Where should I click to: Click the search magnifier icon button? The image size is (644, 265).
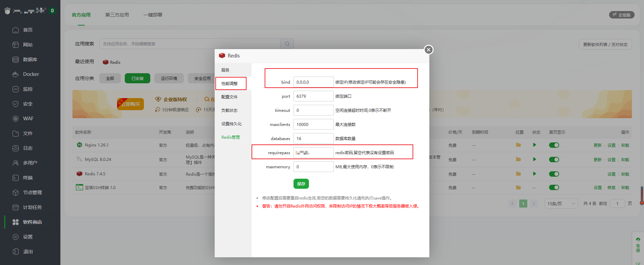pyautogui.click(x=287, y=44)
